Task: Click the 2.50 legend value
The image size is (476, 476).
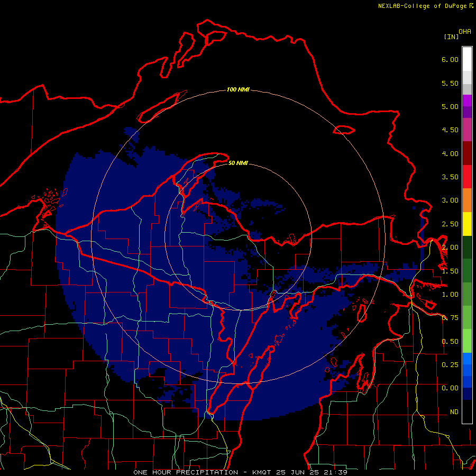Action: tap(450, 224)
